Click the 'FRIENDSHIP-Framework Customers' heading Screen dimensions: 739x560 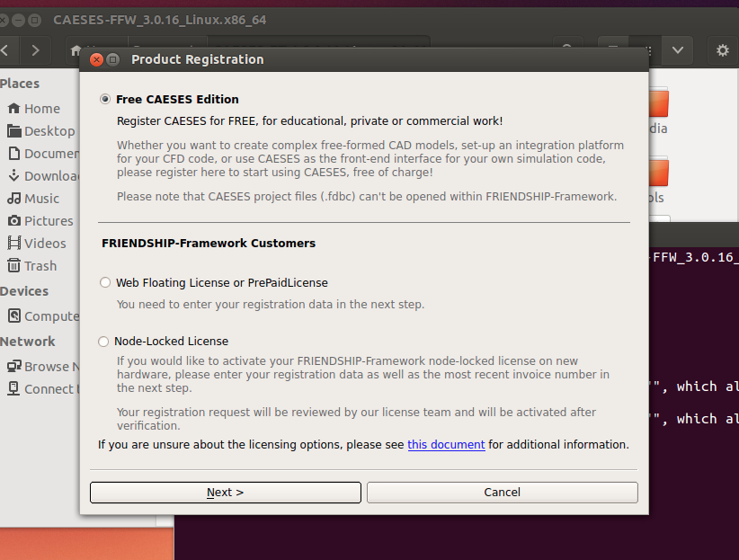click(x=209, y=244)
